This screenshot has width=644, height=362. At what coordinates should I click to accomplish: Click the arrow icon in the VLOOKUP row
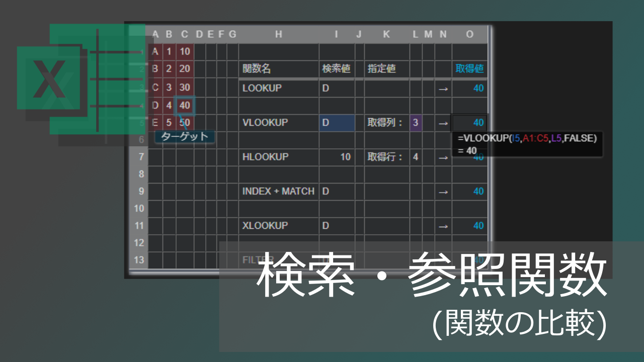pyautogui.click(x=443, y=123)
